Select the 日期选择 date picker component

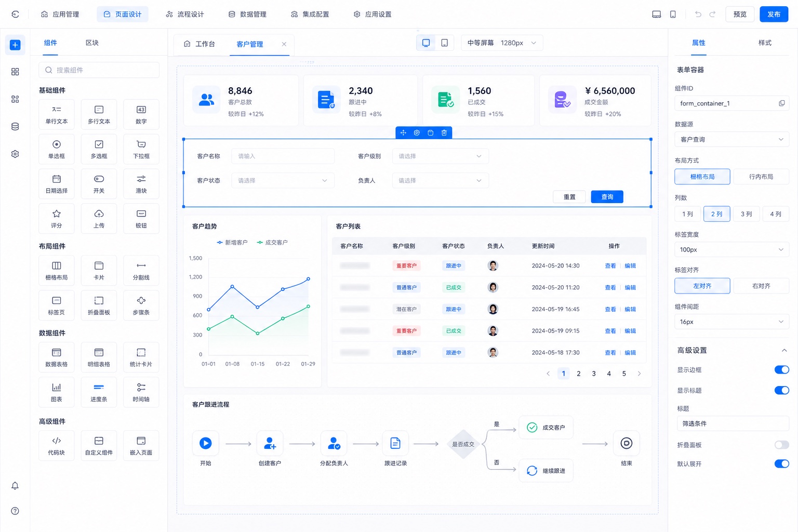57,184
